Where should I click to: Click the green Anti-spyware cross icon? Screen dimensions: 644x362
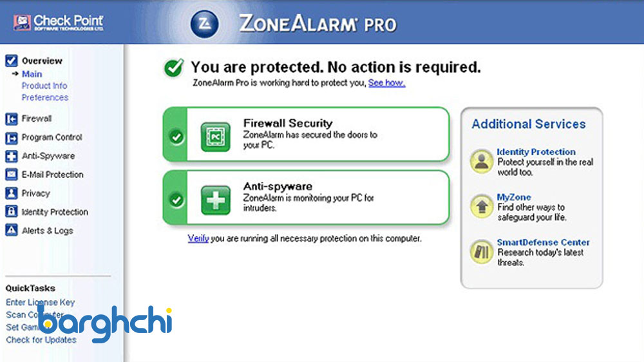pyautogui.click(x=214, y=200)
